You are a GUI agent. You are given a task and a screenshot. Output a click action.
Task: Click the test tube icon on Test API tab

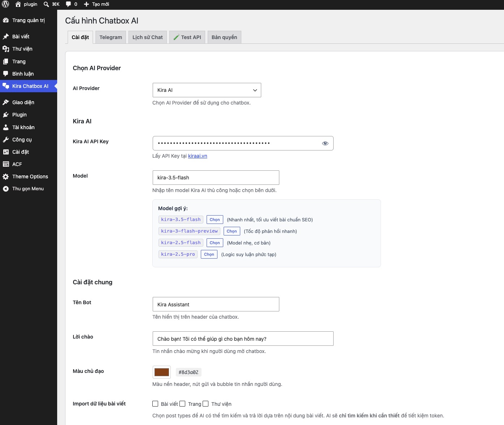point(176,37)
